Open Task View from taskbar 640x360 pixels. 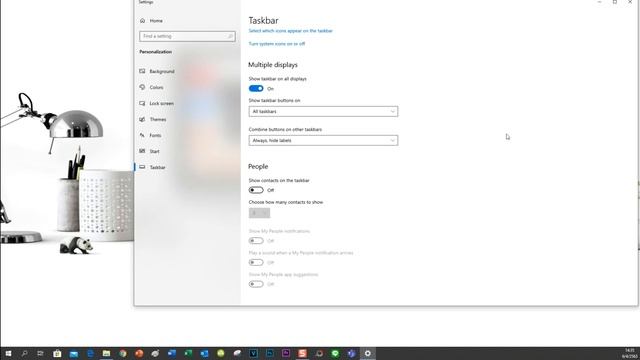[x=40, y=353]
